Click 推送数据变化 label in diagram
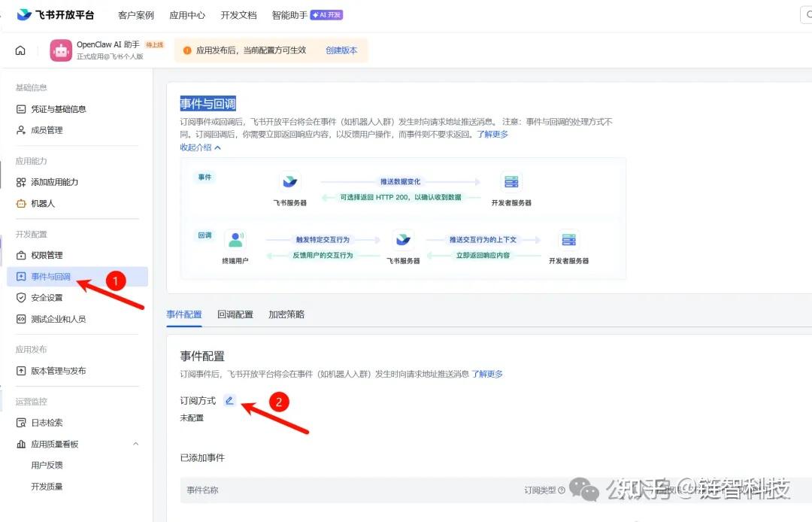This screenshot has height=522, width=812. click(400, 182)
